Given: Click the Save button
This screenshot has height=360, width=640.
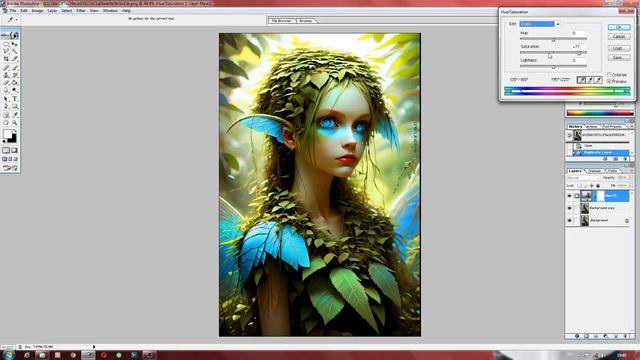Looking at the screenshot, I should coord(619,58).
